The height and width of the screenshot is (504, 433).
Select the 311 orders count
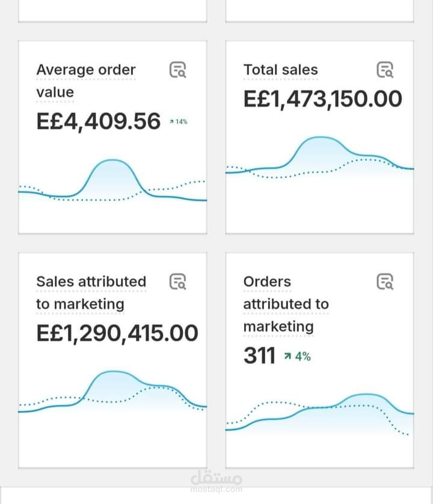point(259,356)
